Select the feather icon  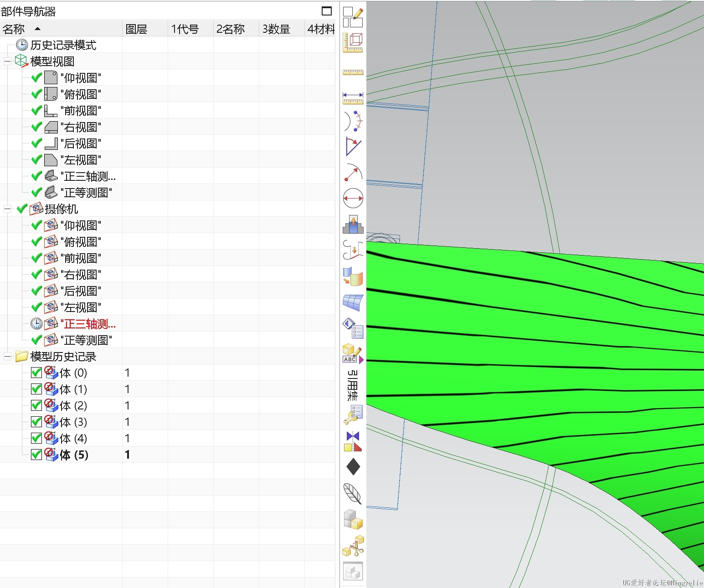[x=353, y=493]
